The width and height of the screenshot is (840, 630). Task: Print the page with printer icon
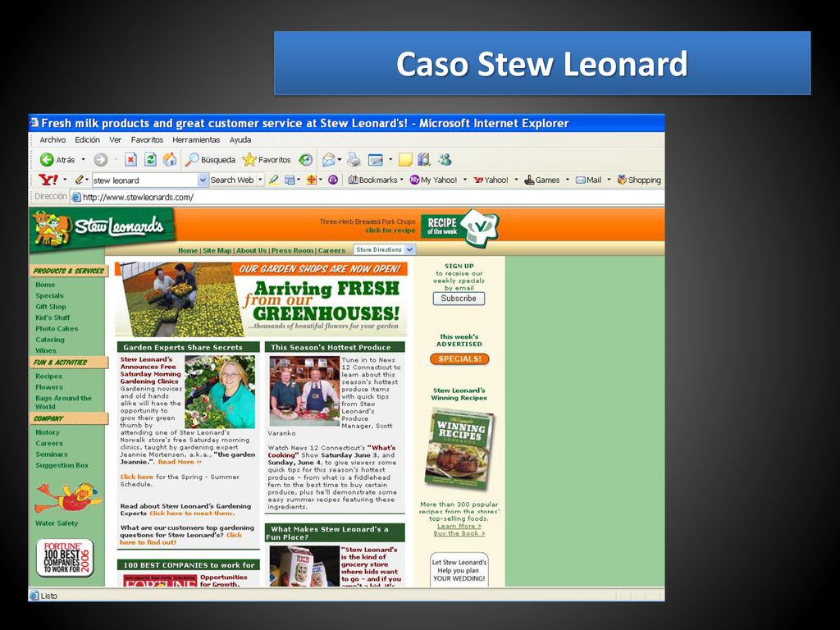tap(354, 160)
